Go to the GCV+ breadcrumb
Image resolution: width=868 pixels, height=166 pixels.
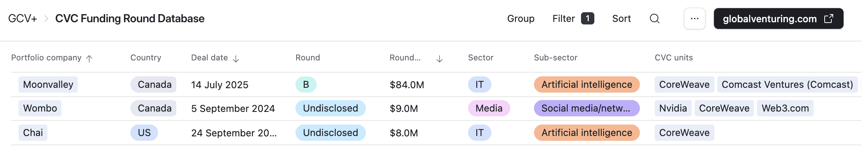[x=23, y=19]
